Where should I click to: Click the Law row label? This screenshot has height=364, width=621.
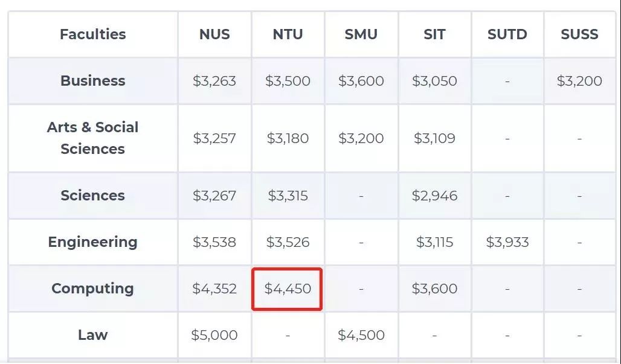click(x=92, y=335)
